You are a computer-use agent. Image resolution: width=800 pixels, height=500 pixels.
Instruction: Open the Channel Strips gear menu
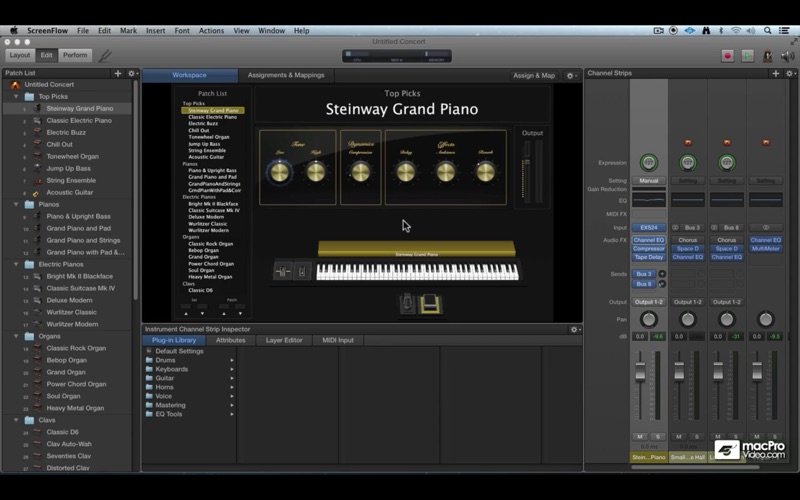pyautogui.click(x=790, y=73)
